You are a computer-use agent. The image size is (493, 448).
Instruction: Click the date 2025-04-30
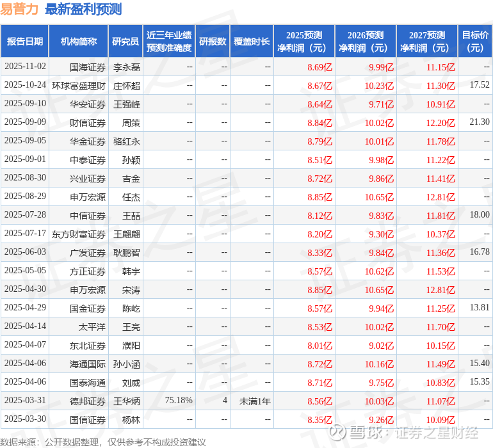coord(25,289)
